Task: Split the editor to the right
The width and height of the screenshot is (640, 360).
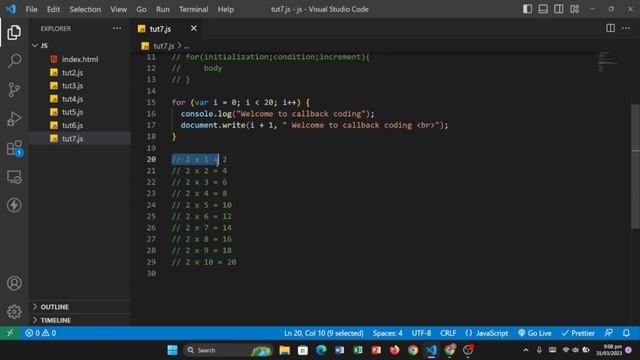Action: coord(610,28)
